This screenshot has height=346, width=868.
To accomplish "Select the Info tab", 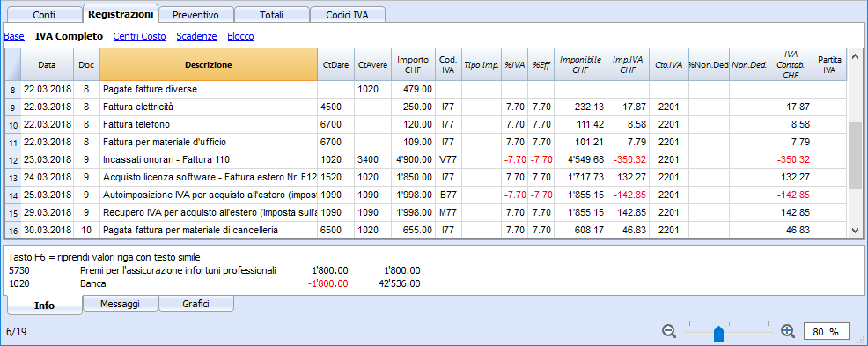I will 44,305.
